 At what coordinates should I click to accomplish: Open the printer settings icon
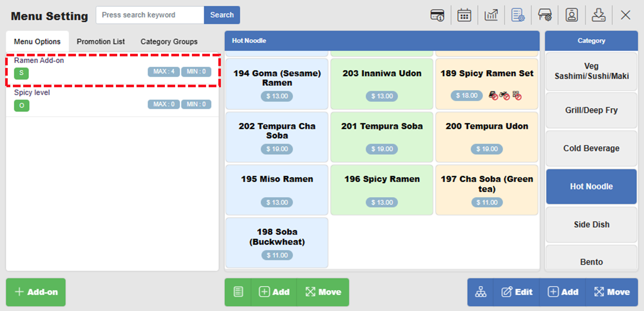click(x=545, y=15)
